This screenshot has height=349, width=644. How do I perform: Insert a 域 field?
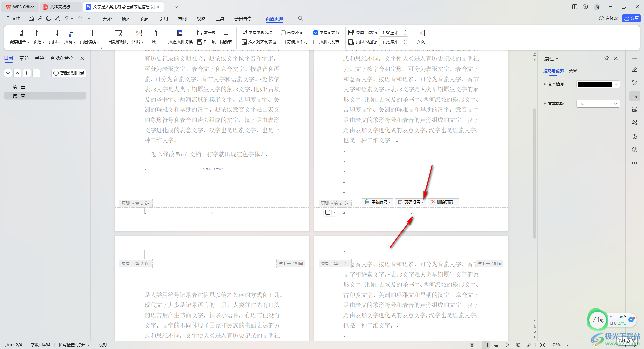pos(154,37)
